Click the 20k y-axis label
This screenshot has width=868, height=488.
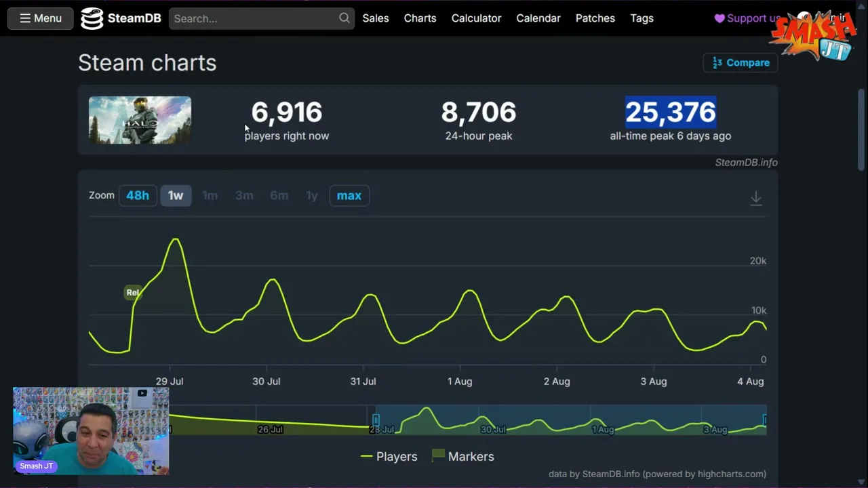[x=758, y=261]
